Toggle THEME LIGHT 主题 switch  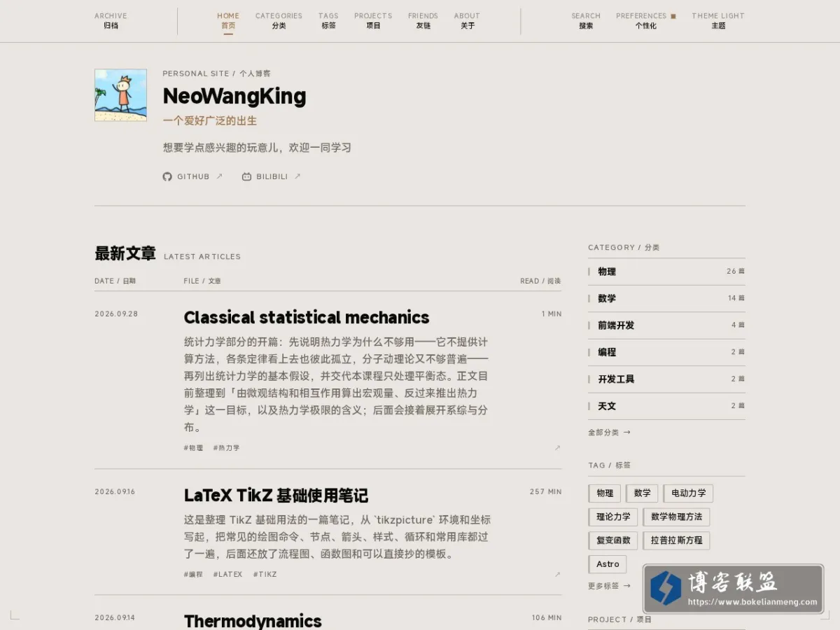(718, 20)
